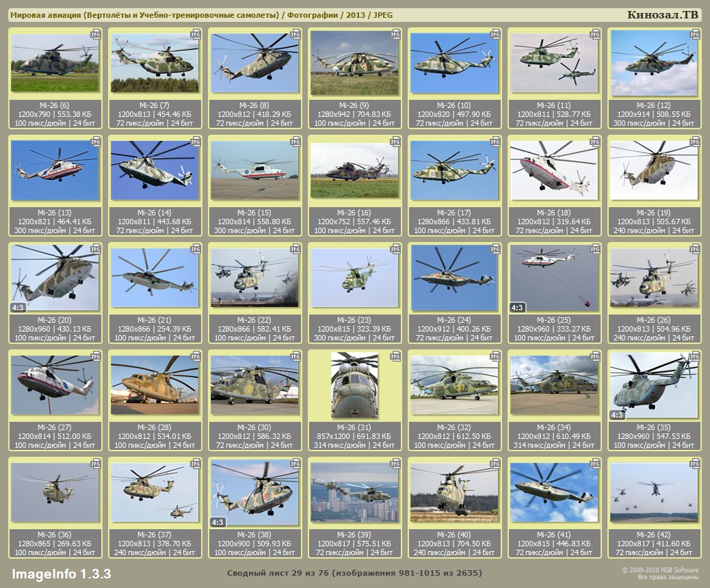710x588 pixels.
Task: Click the '1200x815 | 446.83 КБ' size text
Action: click(x=554, y=543)
